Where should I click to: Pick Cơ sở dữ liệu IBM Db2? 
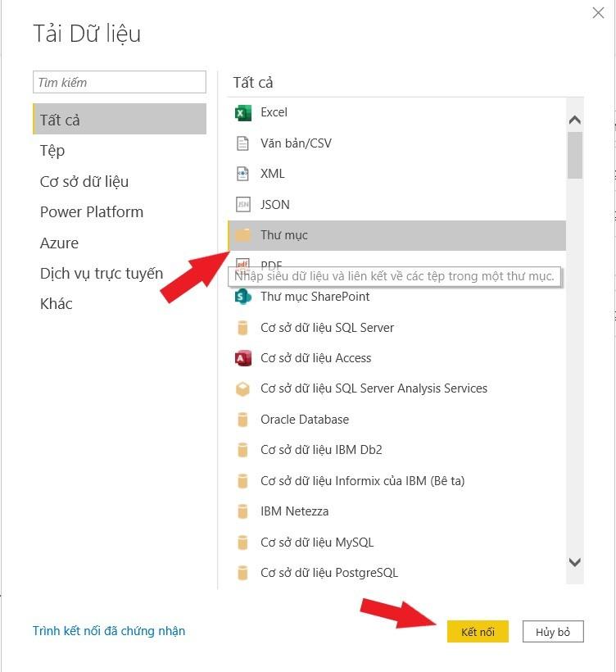[x=396, y=450]
